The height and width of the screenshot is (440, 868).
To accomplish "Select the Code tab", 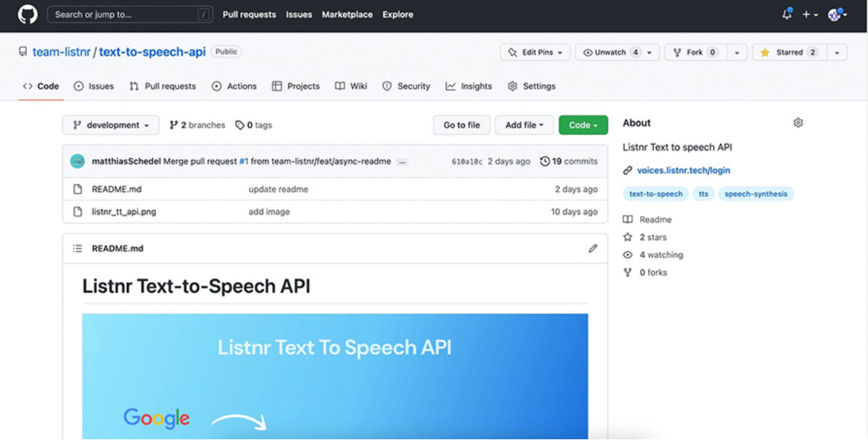I will 41,86.
